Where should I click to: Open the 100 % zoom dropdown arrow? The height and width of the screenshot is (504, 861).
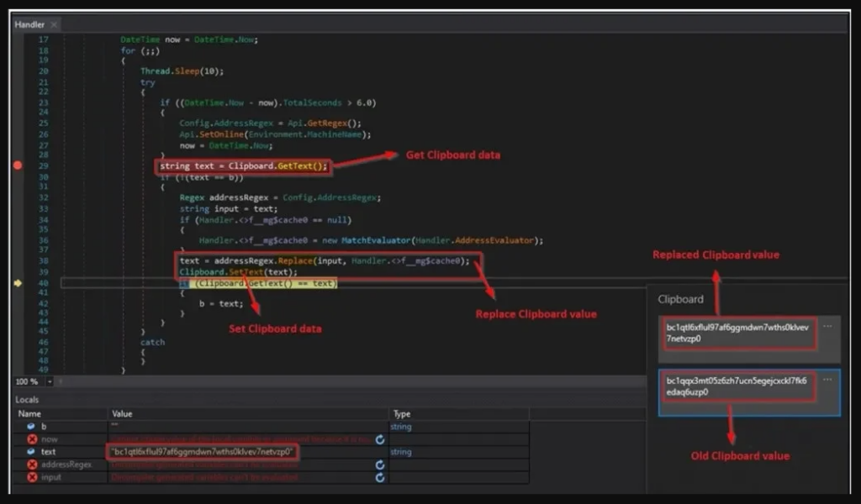coord(50,381)
